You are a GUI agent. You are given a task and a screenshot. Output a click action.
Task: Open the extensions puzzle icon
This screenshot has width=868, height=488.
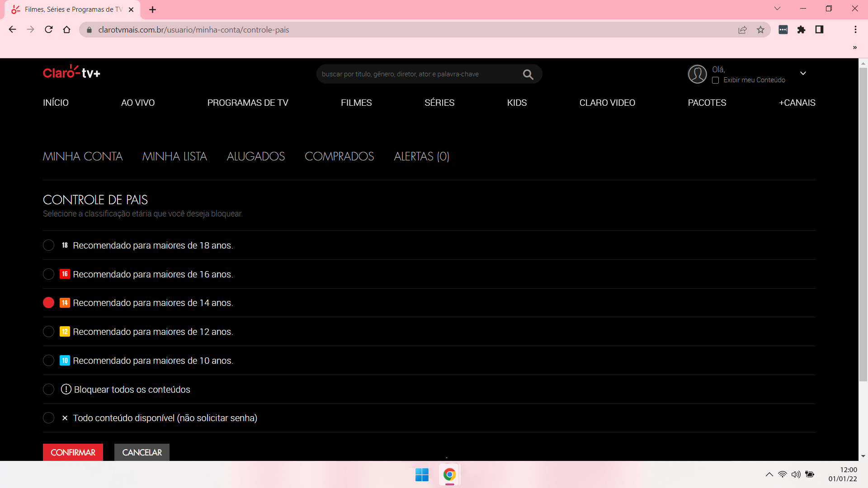pos(801,30)
